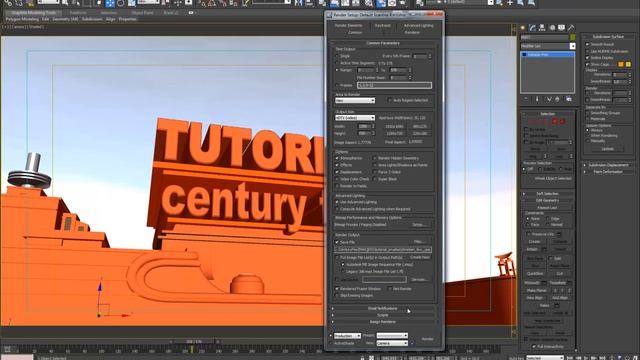Toggle Atmospherics checkbox

click(x=337, y=158)
